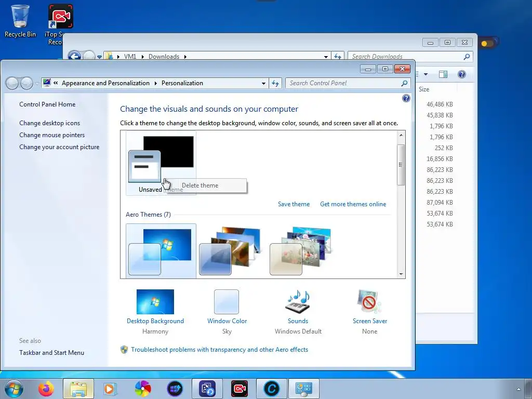Select the Downloads breadcrumb segment
Viewport: 532px width, 399px height.
(x=164, y=56)
